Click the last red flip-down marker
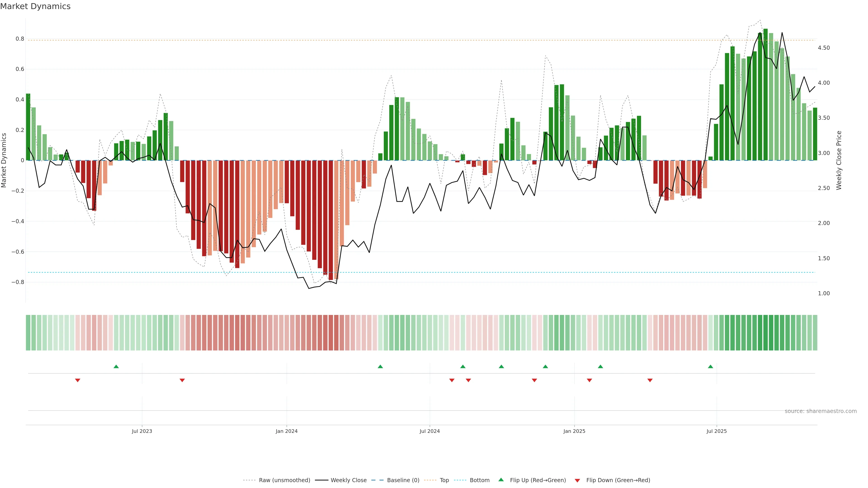The image size is (868, 488). (x=650, y=380)
